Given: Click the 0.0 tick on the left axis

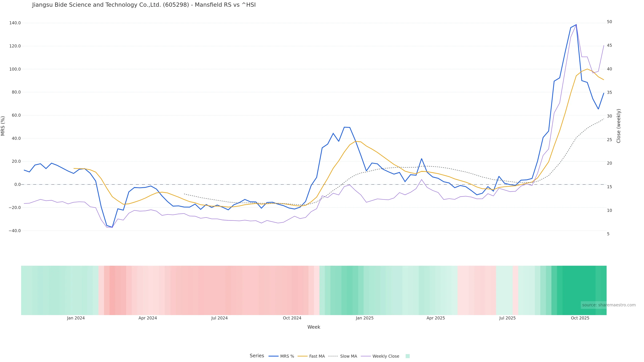Looking at the screenshot, I should [x=17, y=185].
